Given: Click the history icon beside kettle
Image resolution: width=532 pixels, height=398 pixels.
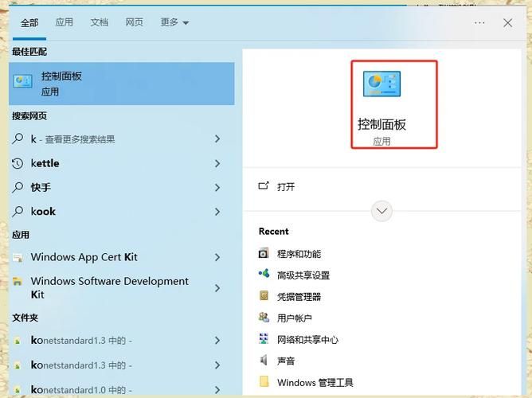Looking at the screenshot, I should coord(18,163).
